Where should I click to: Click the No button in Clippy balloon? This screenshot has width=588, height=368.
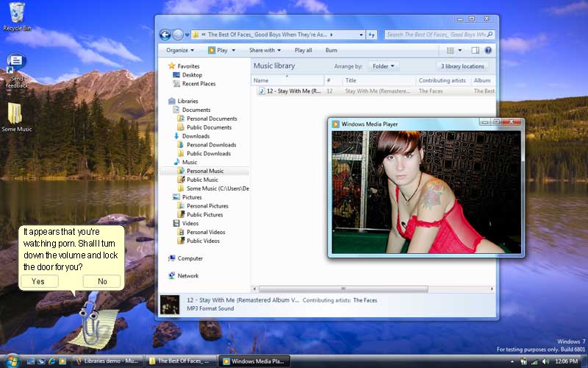[x=102, y=281]
